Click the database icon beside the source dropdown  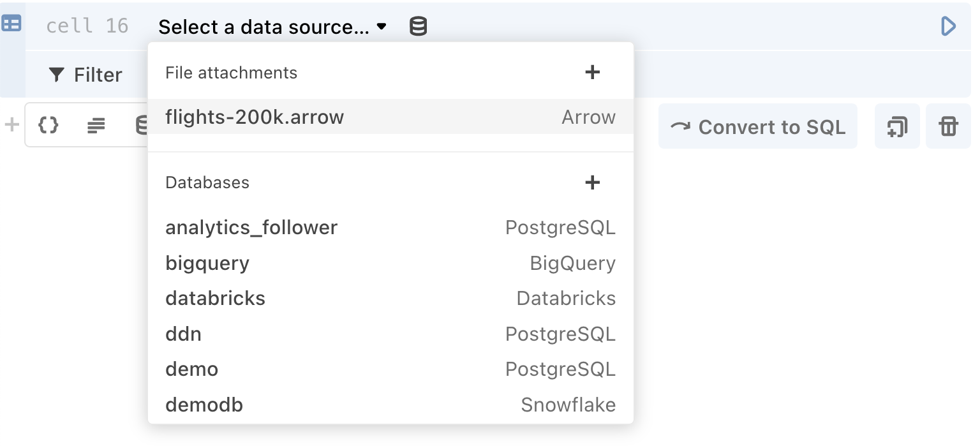(x=418, y=26)
